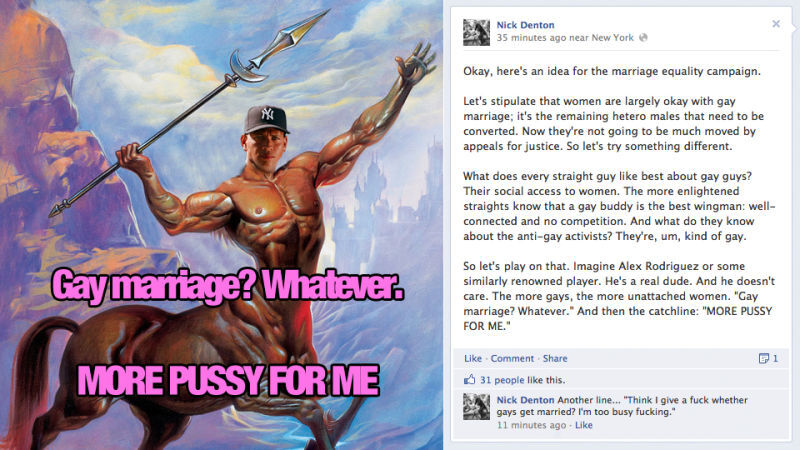Click the number 1 beside comment icon
Viewport: 800px width, 450px height.
[775, 358]
